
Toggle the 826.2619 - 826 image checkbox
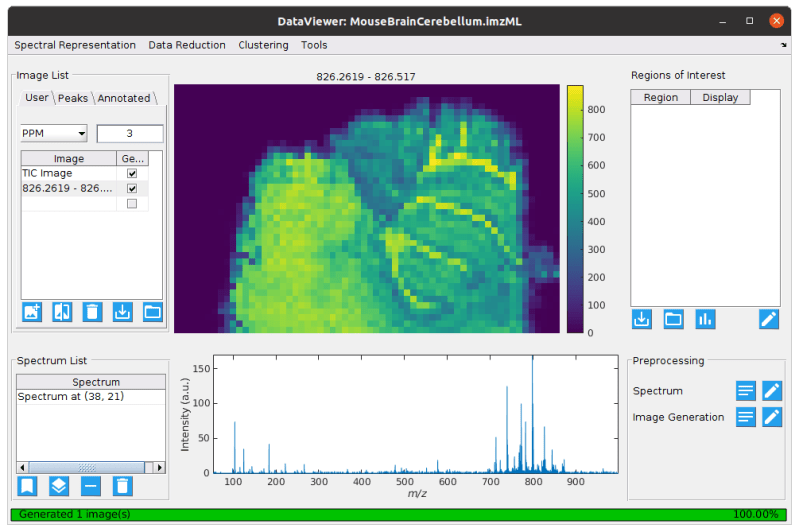pyautogui.click(x=132, y=189)
